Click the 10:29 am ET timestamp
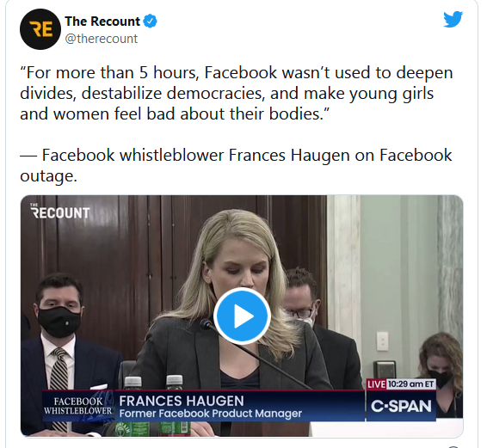This screenshot has width=487, height=448. [x=411, y=384]
